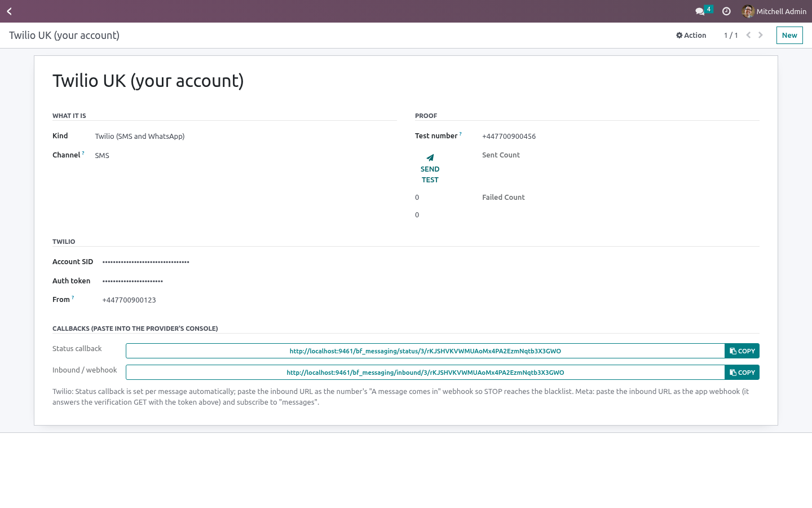Click the Channel value SMS
The image size is (812, 508).
coord(102,156)
